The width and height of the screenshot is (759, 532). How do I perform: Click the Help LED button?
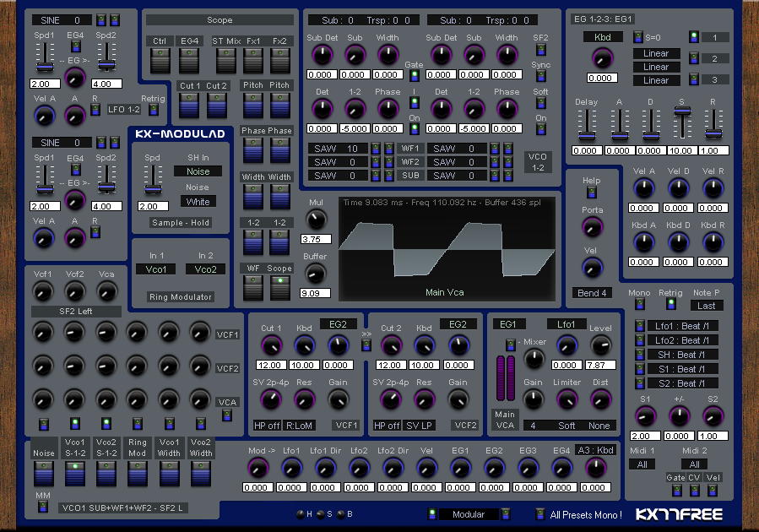pos(591,193)
